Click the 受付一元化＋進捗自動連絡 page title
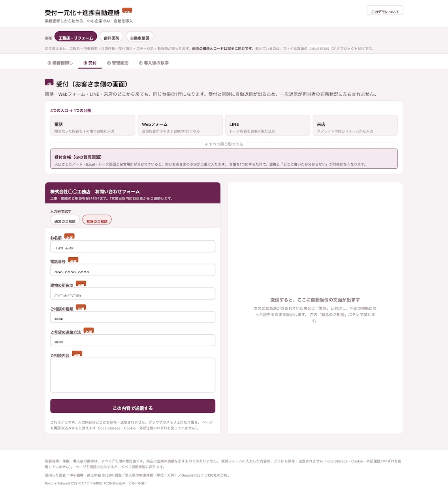The image size is (448, 490). (82, 13)
